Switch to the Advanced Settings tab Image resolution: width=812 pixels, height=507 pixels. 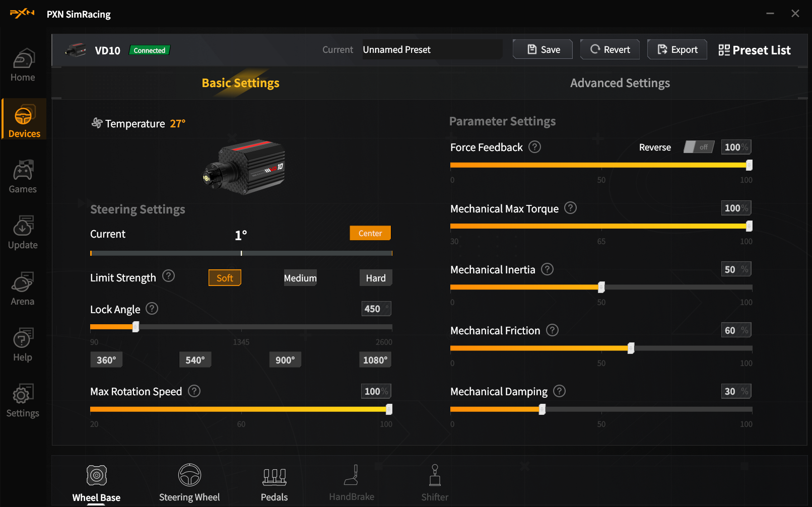coord(620,83)
